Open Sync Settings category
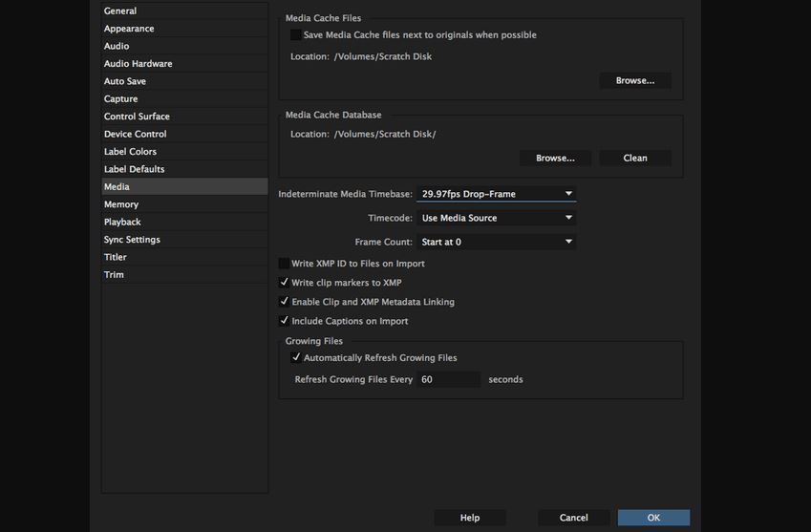 [184, 240]
